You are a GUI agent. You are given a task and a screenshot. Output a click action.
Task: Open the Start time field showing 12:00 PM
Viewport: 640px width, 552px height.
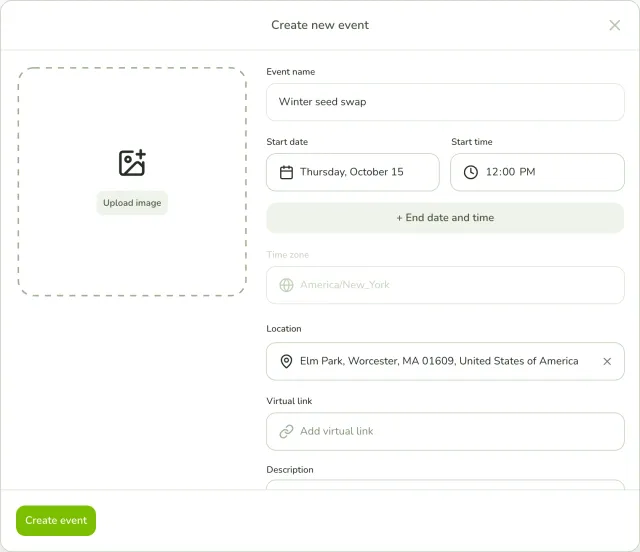pyautogui.click(x=537, y=172)
